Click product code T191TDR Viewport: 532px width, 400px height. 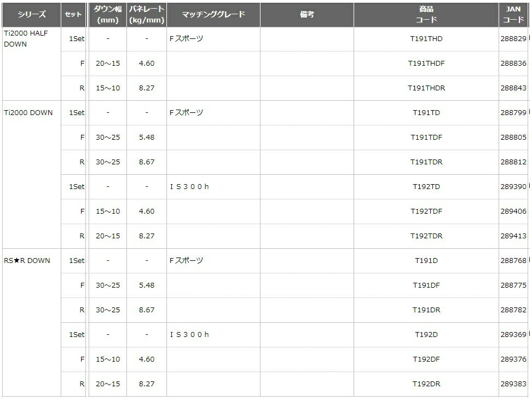pyautogui.click(x=426, y=162)
